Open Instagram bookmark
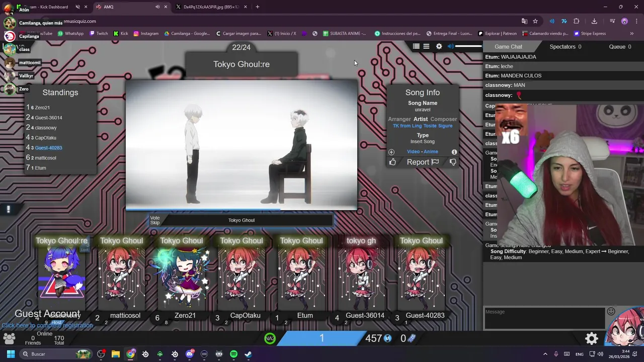Viewport: 644px width, 362px height. click(x=146, y=34)
